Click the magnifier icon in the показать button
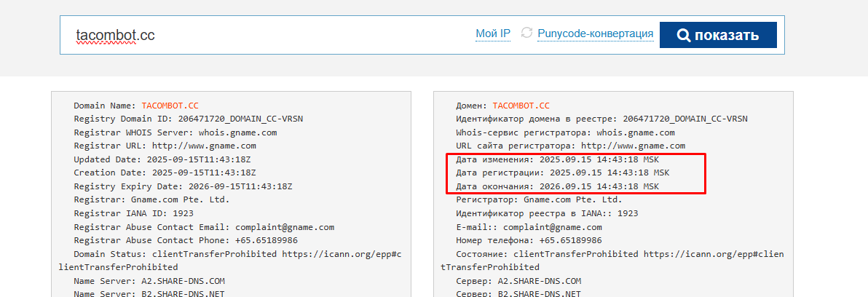This screenshot has width=868, height=297. click(x=683, y=36)
